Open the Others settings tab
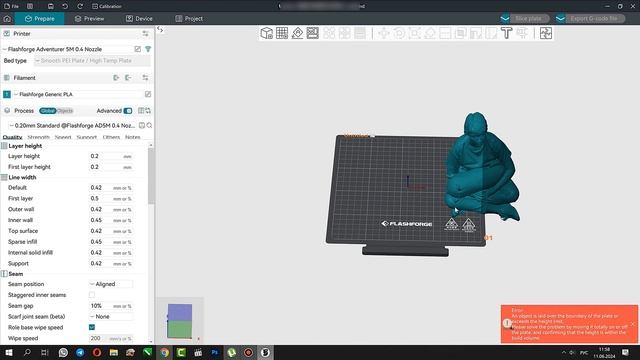Image resolution: width=640 pixels, height=360 pixels. pos(111,137)
